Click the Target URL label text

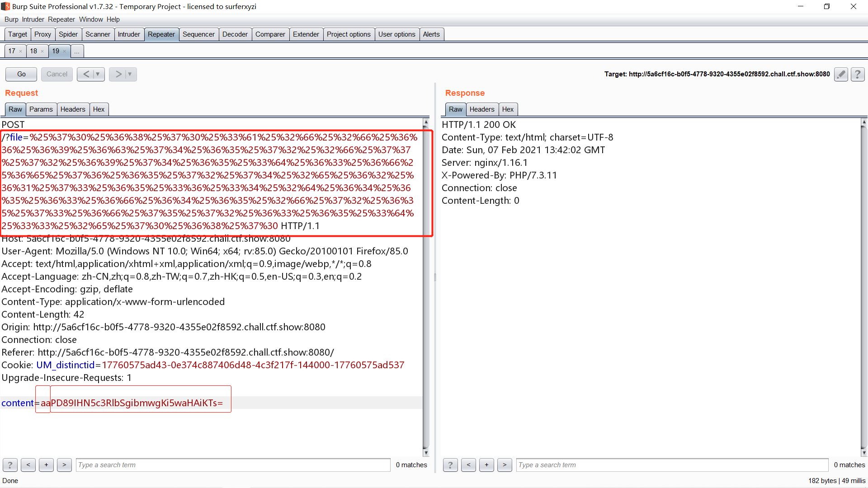[717, 74]
